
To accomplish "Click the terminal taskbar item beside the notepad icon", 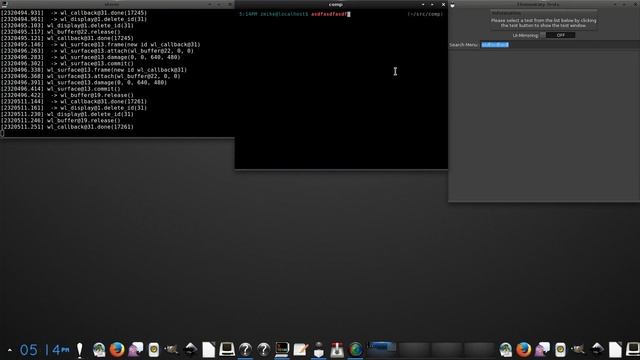I will [282, 350].
